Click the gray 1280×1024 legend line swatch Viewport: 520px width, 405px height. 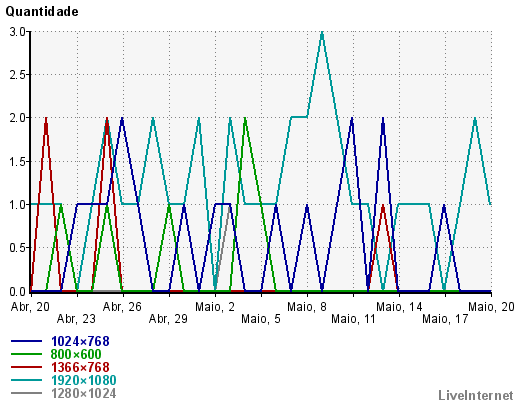27,393
